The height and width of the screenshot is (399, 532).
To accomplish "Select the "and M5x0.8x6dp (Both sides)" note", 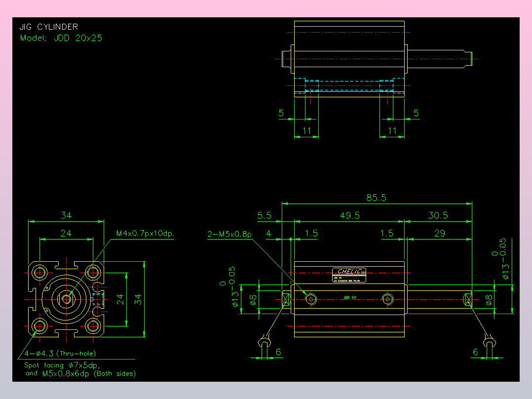I will point(81,373).
